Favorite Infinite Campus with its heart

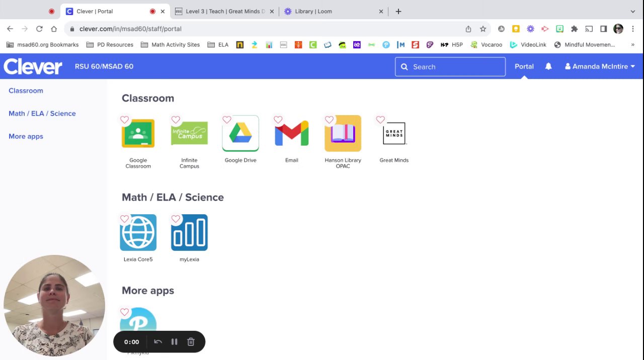[176, 120]
